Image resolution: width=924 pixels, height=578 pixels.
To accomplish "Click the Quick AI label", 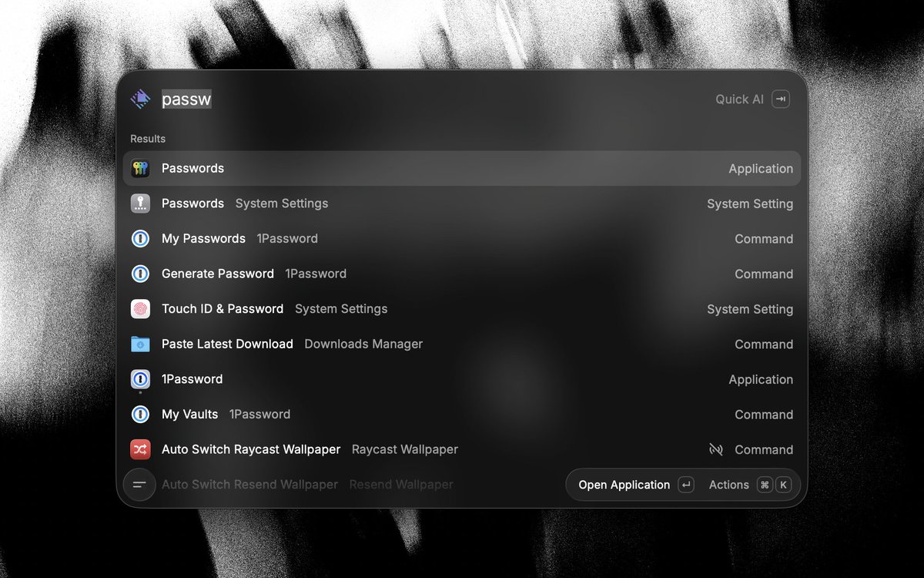I will pos(739,99).
